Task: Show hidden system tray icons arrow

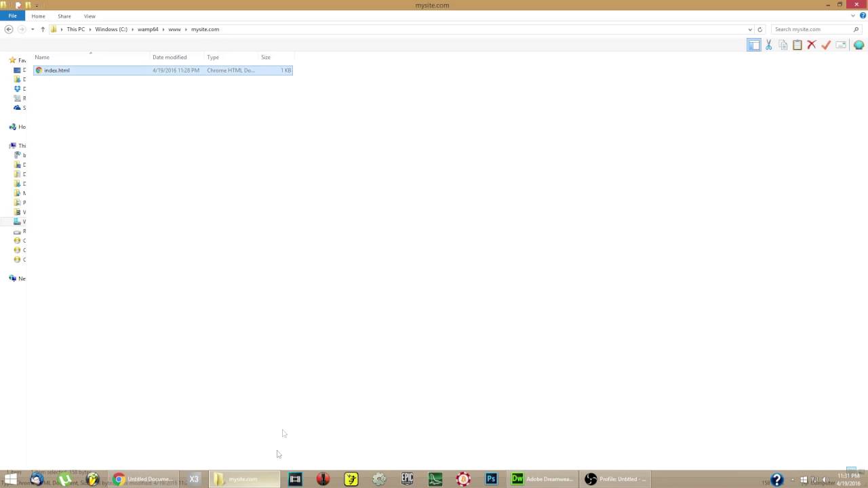Action: click(792, 480)
